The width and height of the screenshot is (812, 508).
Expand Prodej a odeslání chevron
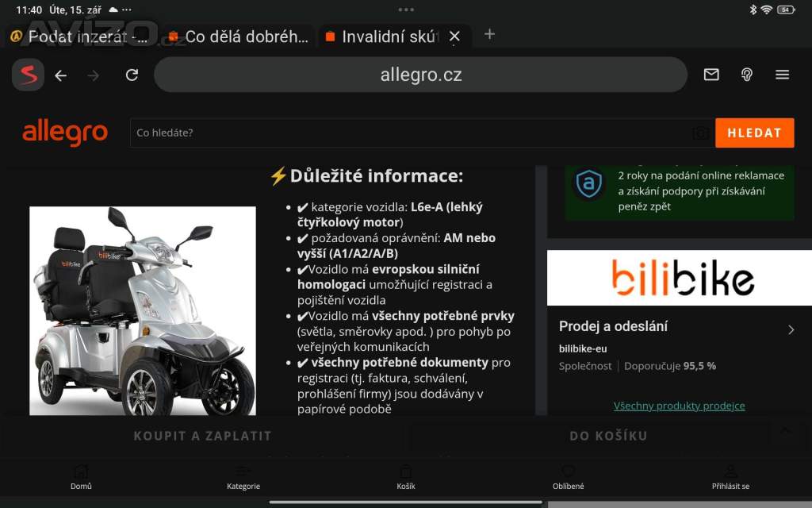(x=791, y=329)
